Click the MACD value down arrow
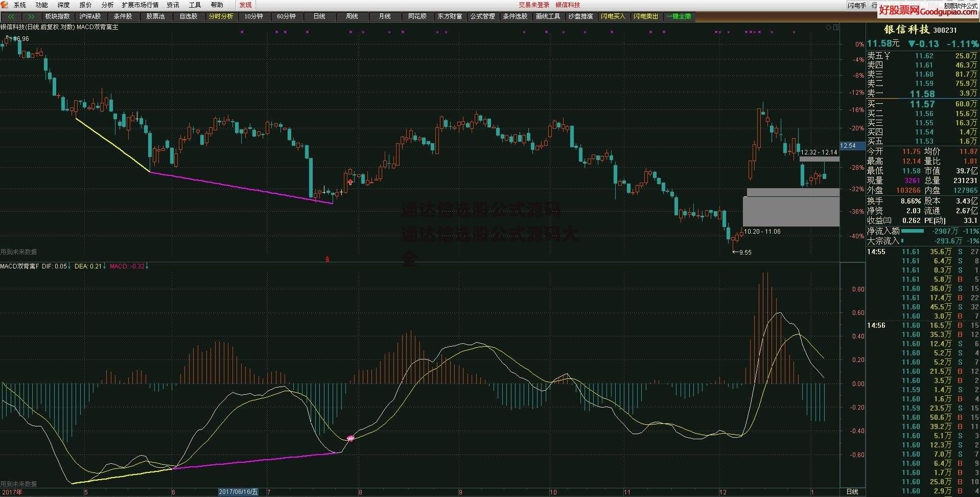Image resolution: width=980 pixels, height=497 pixels. pyautogui.click(x=147, y=266)
